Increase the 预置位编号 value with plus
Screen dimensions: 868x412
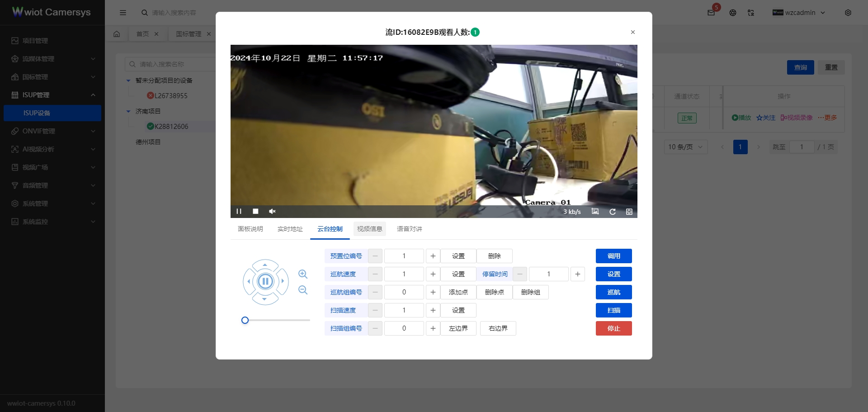coord(433,256)
